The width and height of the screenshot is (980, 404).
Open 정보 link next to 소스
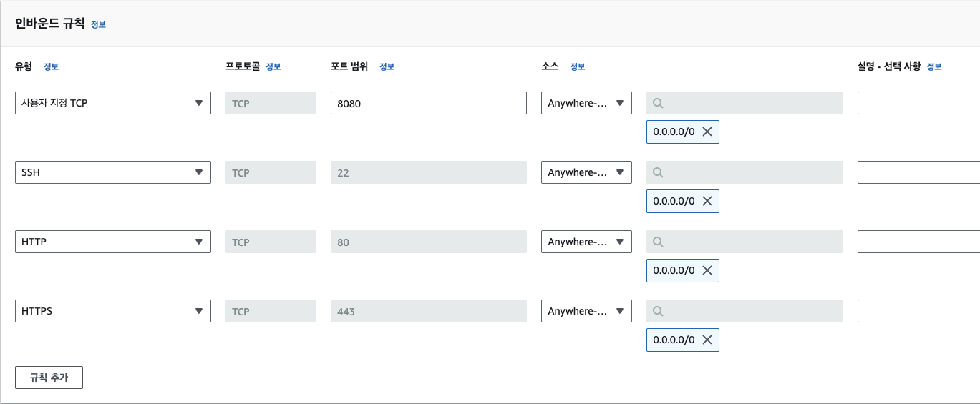point(577,66)
